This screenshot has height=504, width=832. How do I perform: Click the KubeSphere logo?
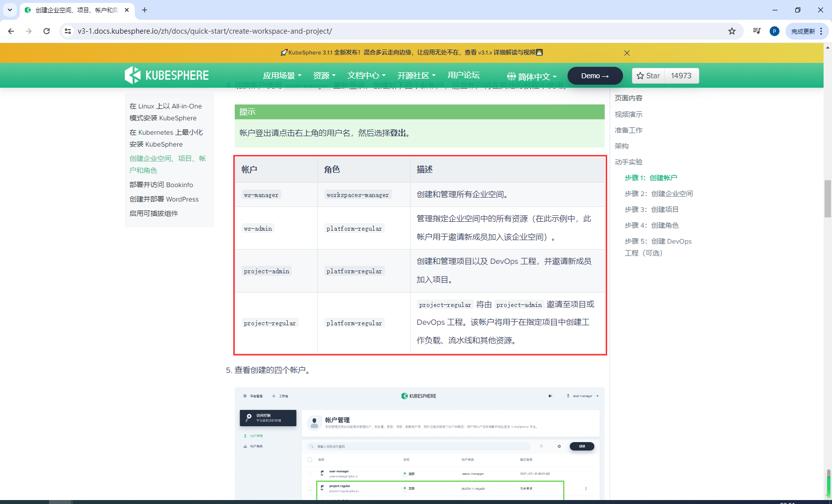click(167, 75)
